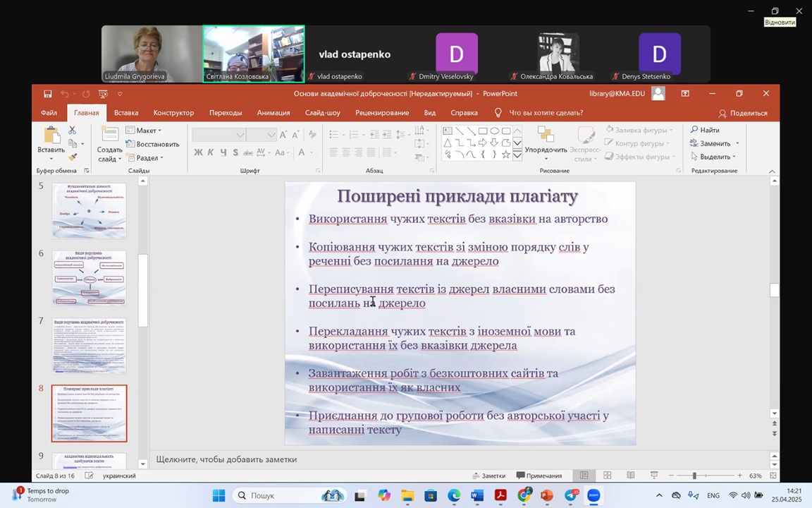The height and width of the screenshot is (508, 812).
Task: Expand the Раздел section dropdown
Action: (x=144, y=157)
